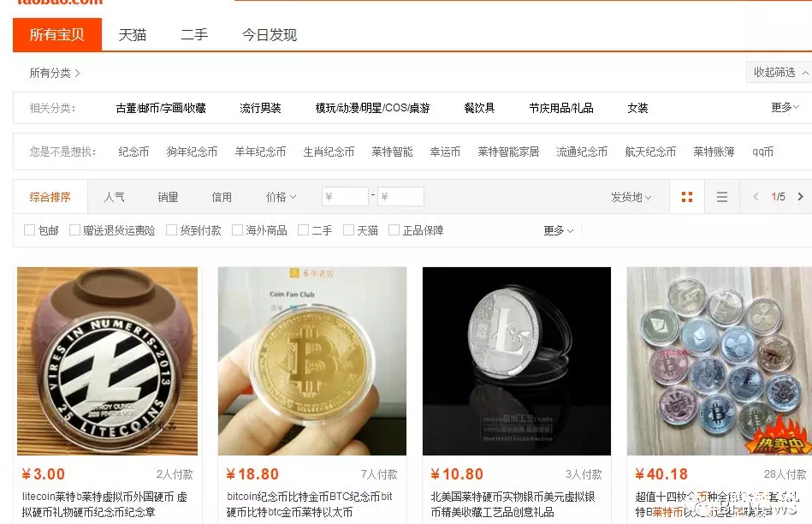The image size is (812, 524).
Task: Select the 古董/邮币/字画/收藏 category link
Action: pos(161,108)
